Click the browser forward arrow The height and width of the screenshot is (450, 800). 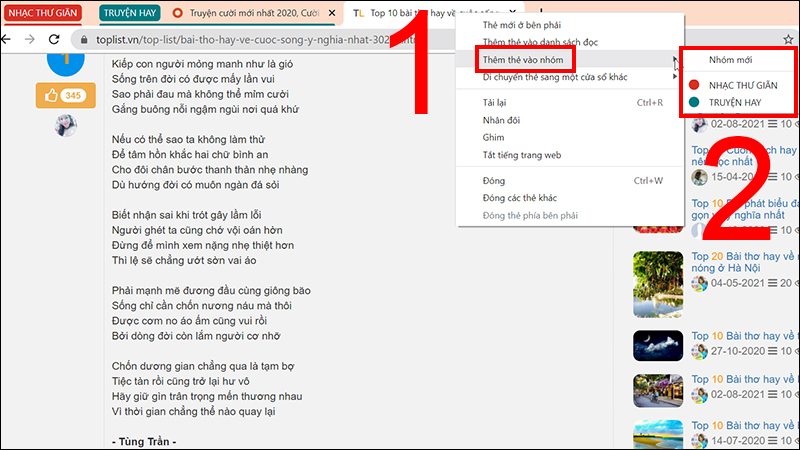[30, 39]
